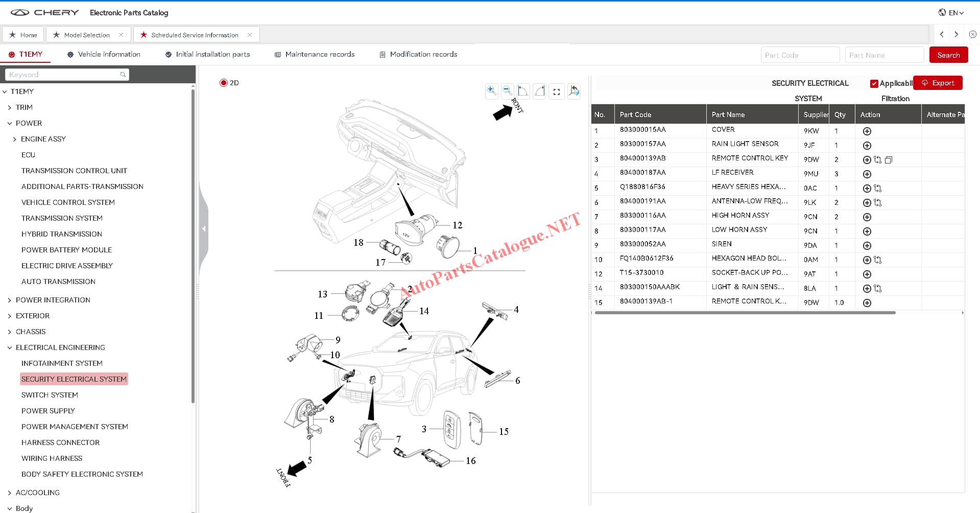
Task: Click the search icon in Keyword field
Action: (123, 75)
